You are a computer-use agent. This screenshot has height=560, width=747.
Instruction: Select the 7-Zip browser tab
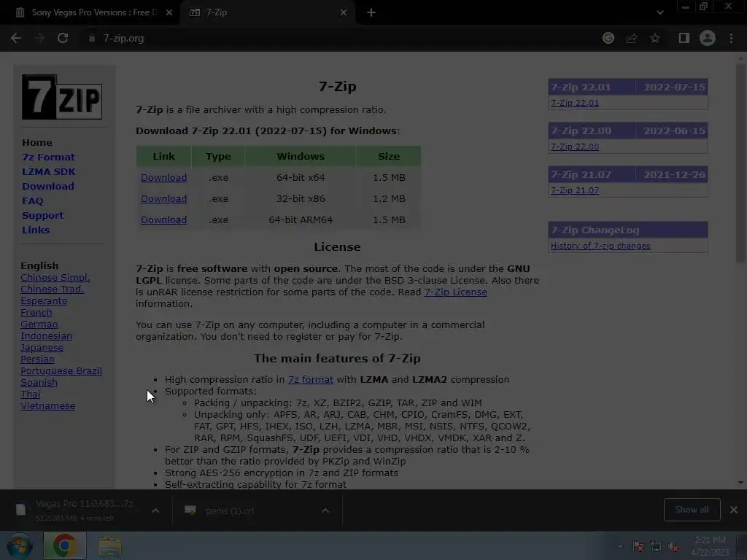click(x=268, y=12)
